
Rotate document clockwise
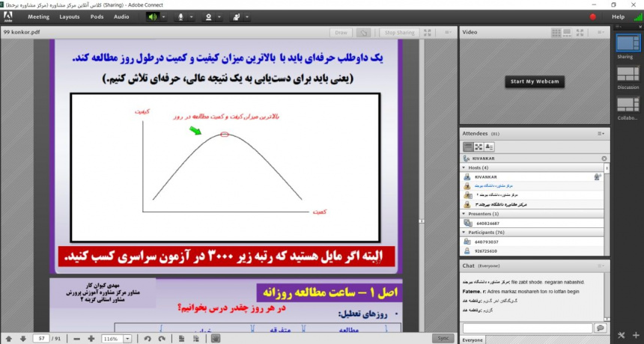(x=162, y=339)
